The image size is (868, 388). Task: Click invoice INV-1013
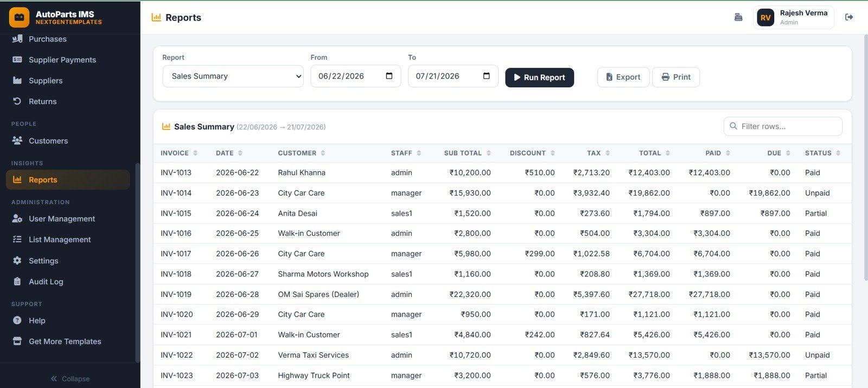tap(176, 173)
